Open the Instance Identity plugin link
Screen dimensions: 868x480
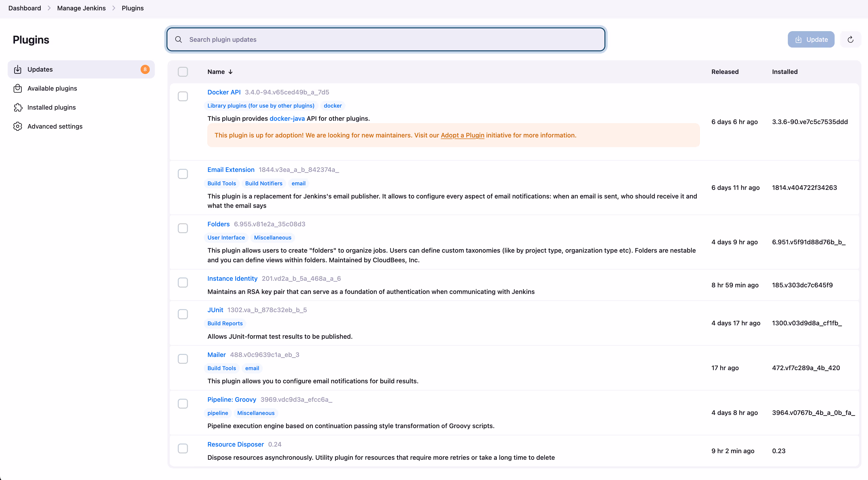pos(232,279)
